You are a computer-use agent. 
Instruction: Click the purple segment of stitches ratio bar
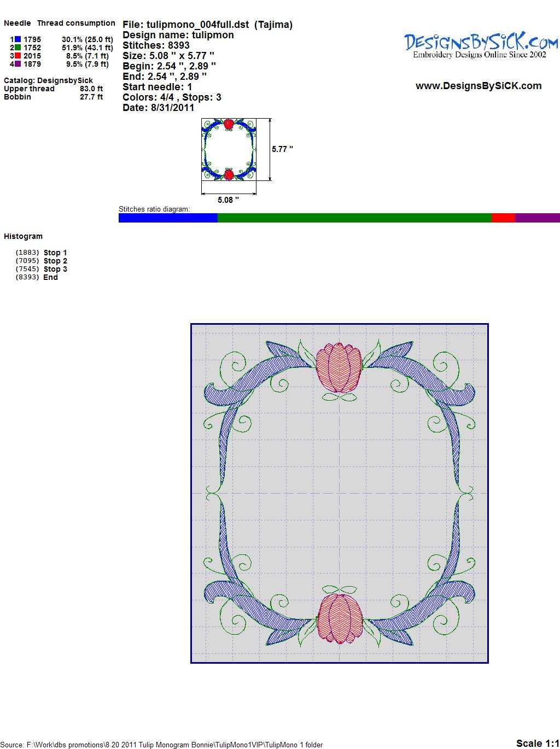point(537,218)
